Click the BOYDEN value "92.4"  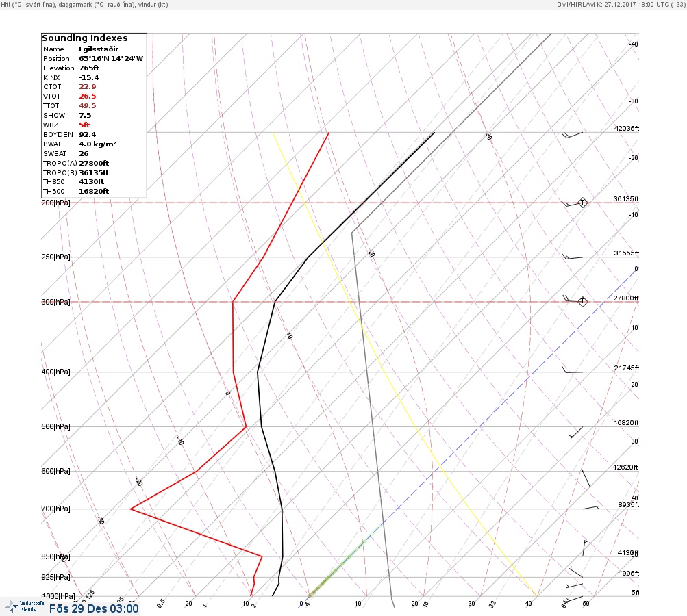(x=87, y=135)
